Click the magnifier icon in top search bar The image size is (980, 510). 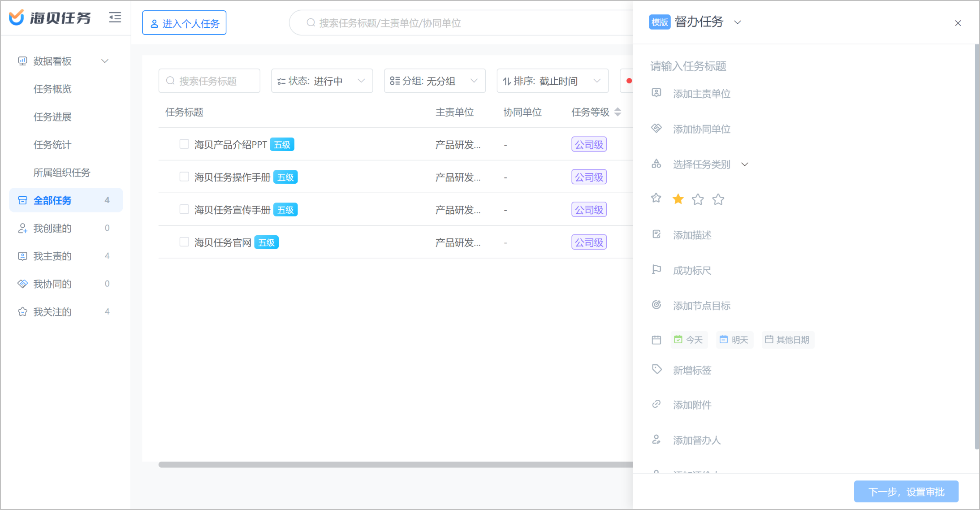(x=311, y=22)
